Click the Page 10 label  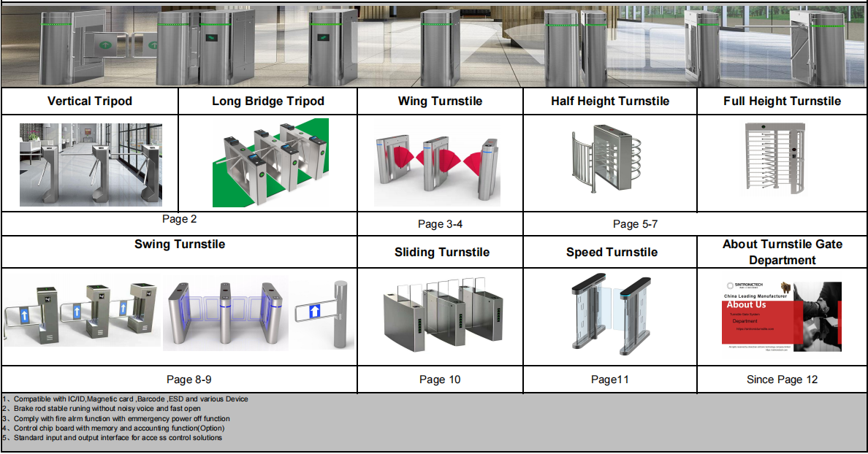pos(440,380)
